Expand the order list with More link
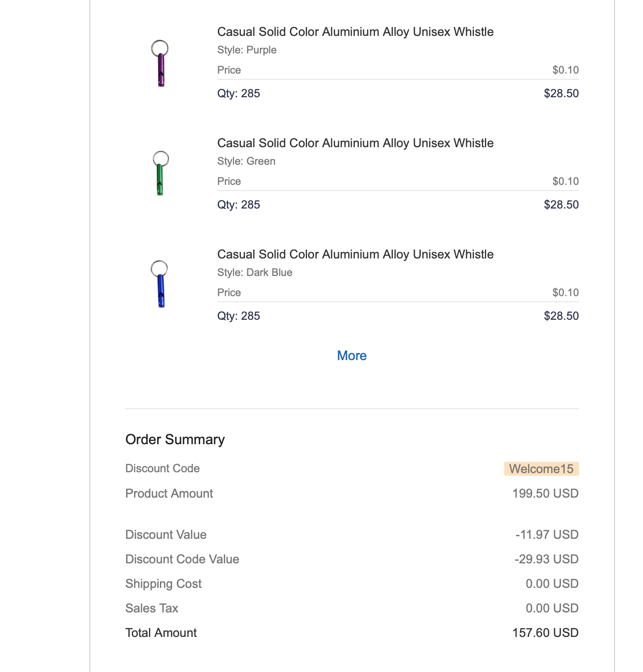The height and width of the screenshot is (672, 643). pos(352,356)
